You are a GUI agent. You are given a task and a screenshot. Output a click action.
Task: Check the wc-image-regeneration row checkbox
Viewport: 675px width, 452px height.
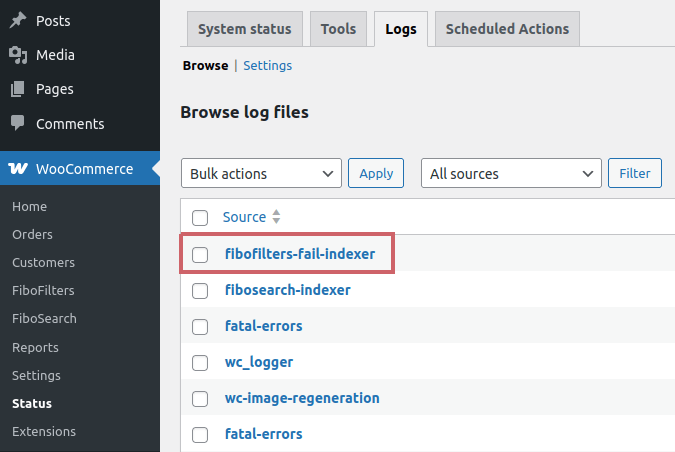[200, 399]
